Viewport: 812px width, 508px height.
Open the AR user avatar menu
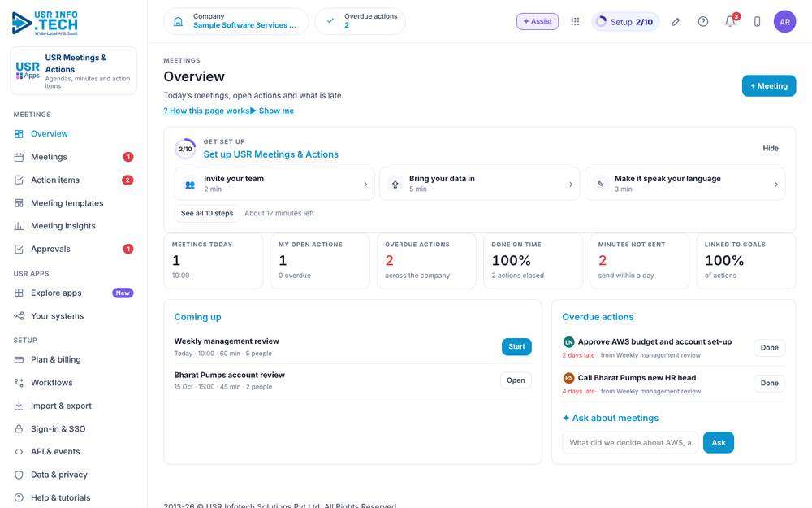click(784, 22)
